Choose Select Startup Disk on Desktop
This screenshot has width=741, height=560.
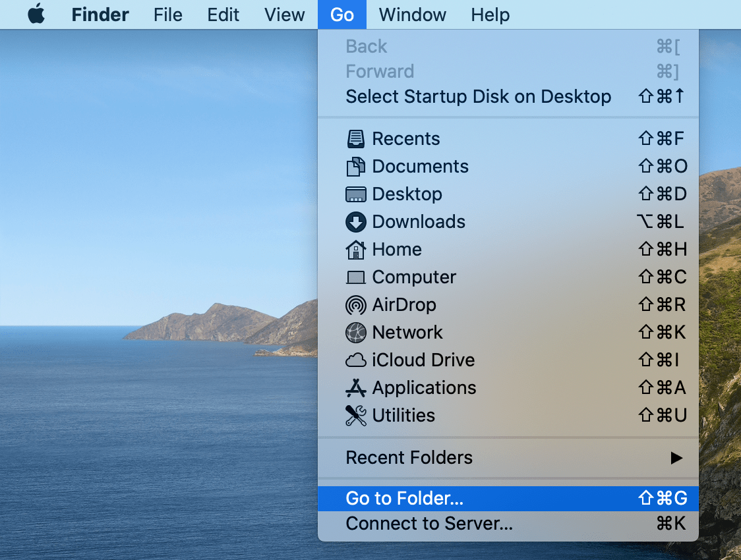point(478,96)
